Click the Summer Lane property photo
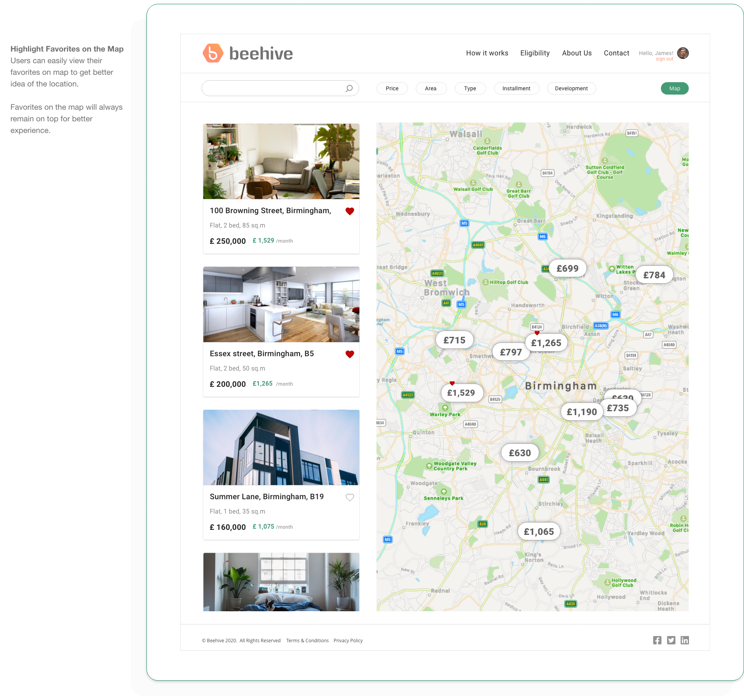Screen dimensions: 744x700 [x=281, y=447]
